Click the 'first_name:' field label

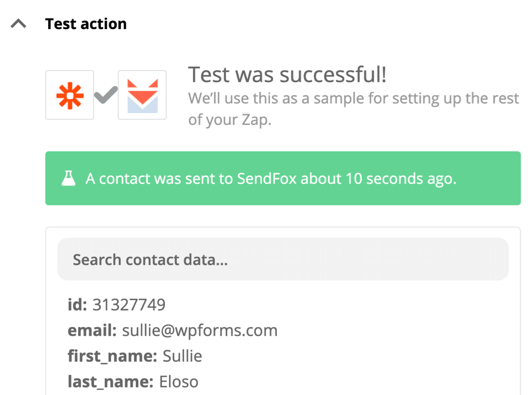click(x=112, y=356)
